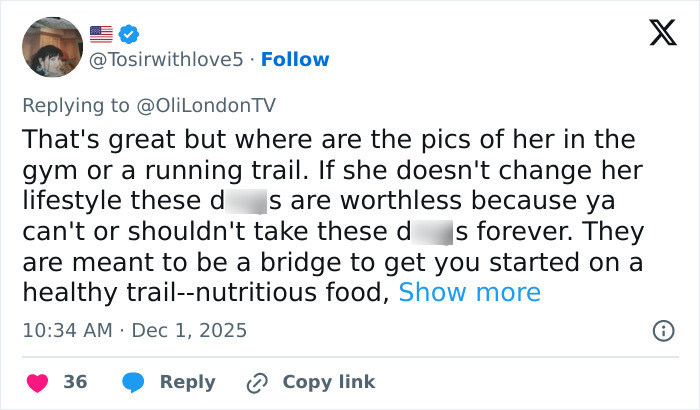Click the first blurred word in the tweet
The width and height of the screenshot is (700, 410).
pyautogui.click(x=246, y=200)
